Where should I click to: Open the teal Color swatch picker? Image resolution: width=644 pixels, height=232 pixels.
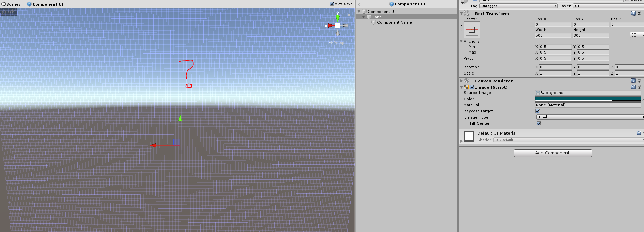pos(588,99)
